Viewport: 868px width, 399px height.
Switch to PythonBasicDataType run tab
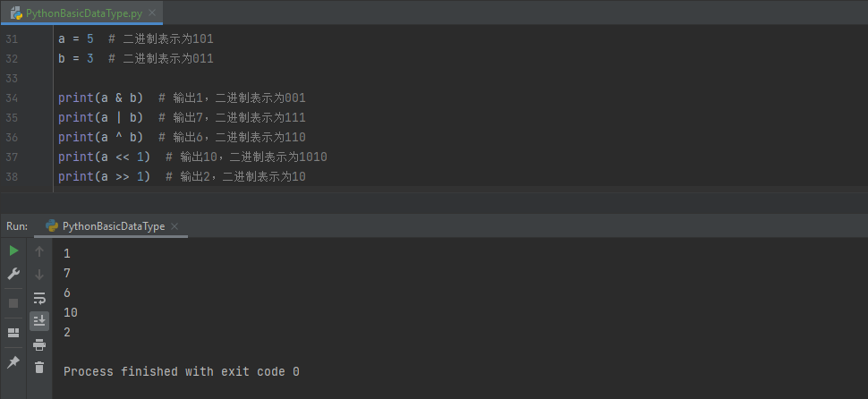tap(113, 226)
